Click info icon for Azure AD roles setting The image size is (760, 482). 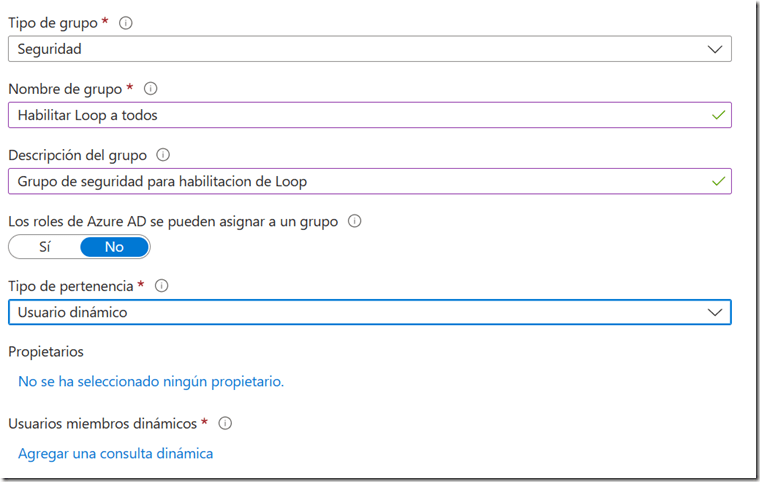click(353, 221)
